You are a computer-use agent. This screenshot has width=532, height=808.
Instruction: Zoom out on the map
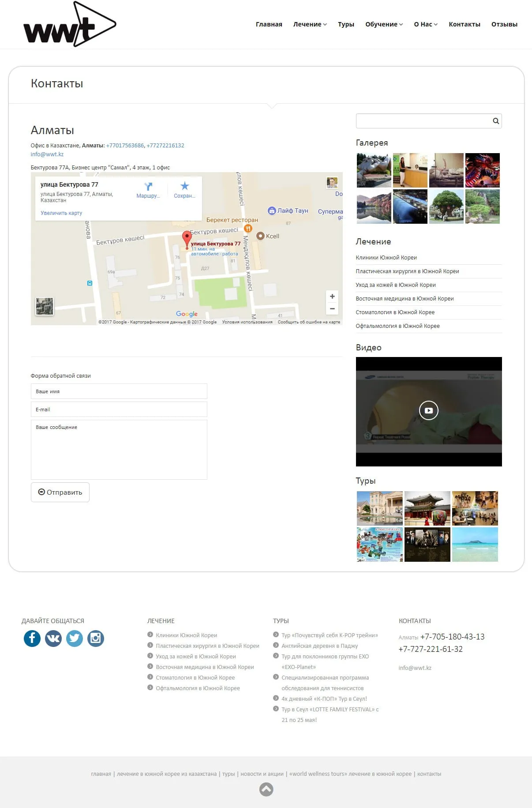(x=332, y=308)
